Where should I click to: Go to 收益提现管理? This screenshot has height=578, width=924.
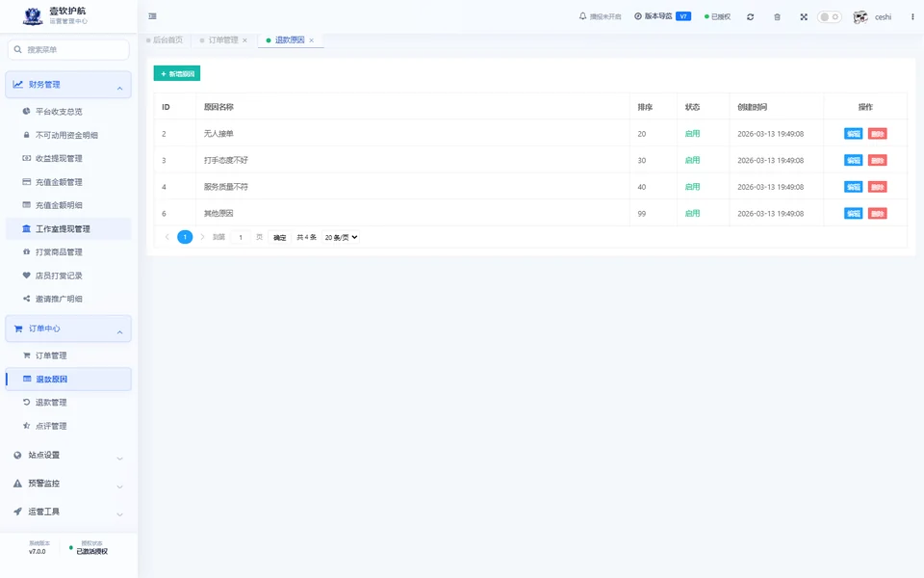click(x=68, y=158)
